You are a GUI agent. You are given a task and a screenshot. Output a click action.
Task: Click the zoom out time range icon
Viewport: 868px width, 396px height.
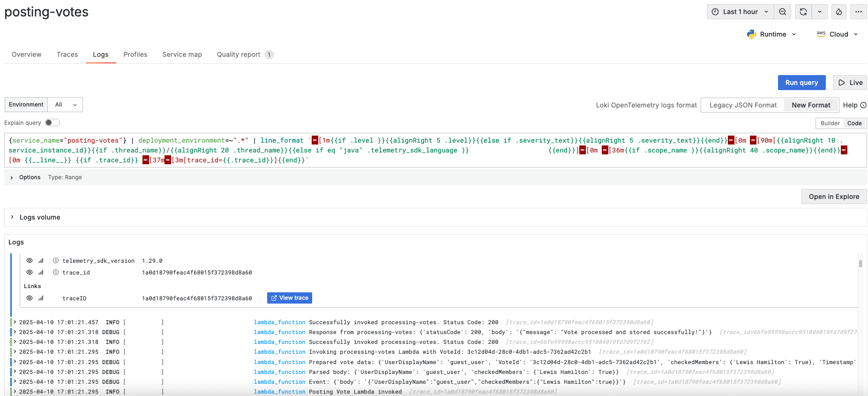783,12
